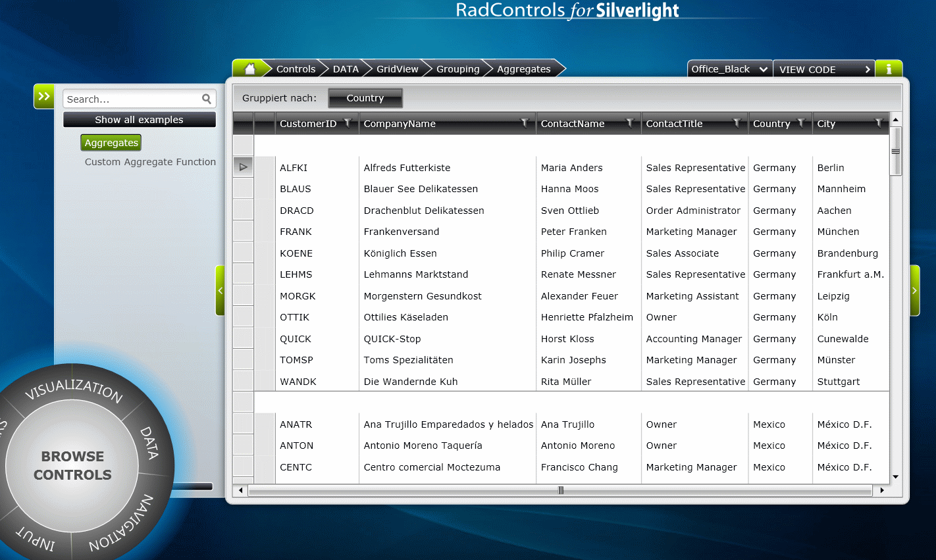Image resolution: width=936 pixels, height=560 pixels.
Task: Select DATA breadcrumb item
Action: 346,69
